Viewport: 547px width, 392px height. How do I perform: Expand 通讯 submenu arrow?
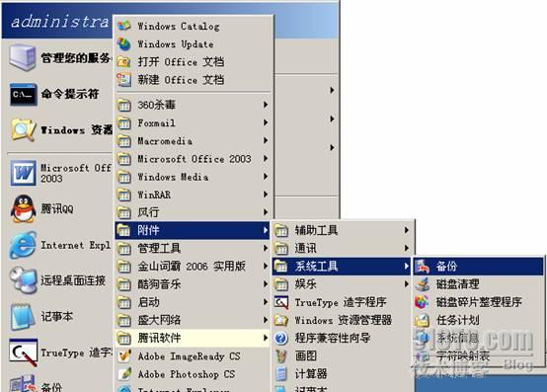[x=407, y=248]
